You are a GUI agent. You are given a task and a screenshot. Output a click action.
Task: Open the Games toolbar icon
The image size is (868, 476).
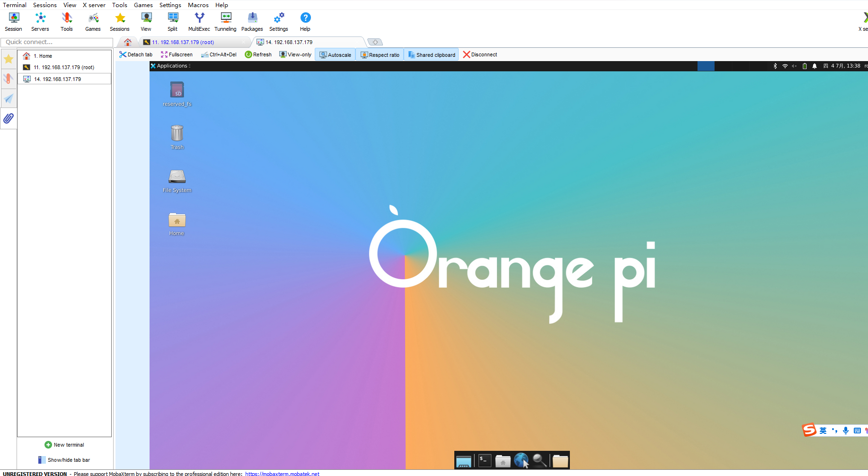pyautogui.click(x=93, y=22)
